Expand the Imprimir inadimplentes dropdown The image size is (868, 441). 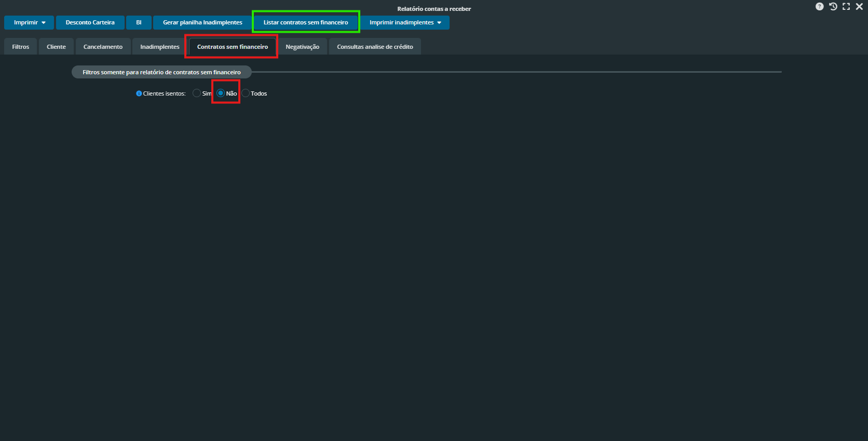[405, 23]
